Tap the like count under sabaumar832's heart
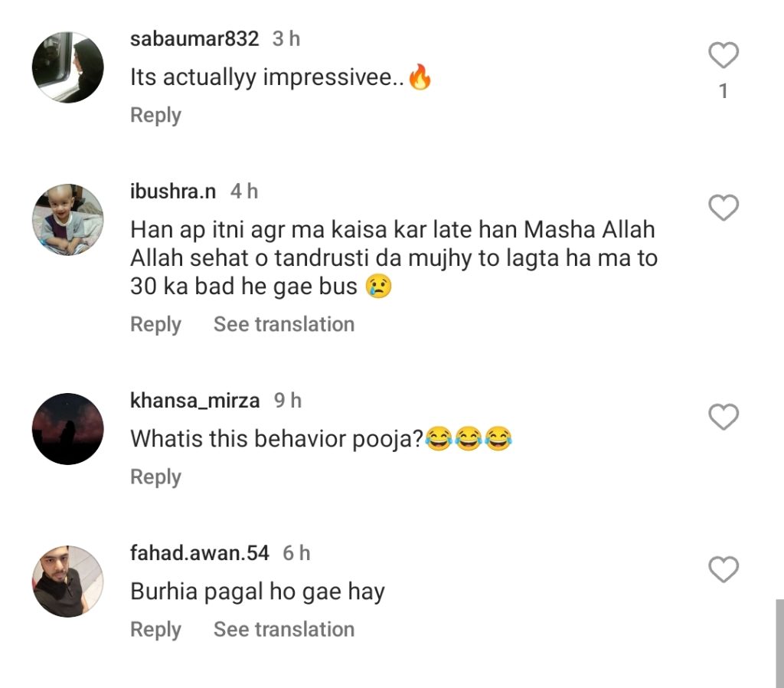This screenshot has height=688, width=784. click(x=724, y=92)
